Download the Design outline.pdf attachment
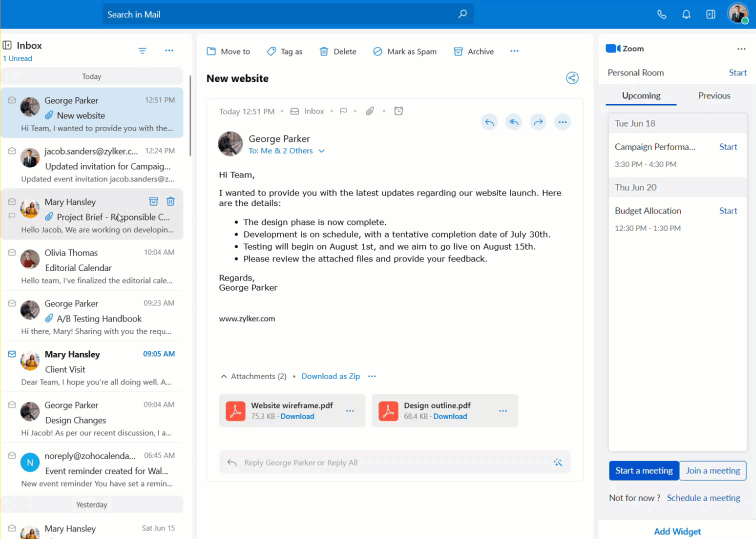756x539 pixels. pos(450,416)
